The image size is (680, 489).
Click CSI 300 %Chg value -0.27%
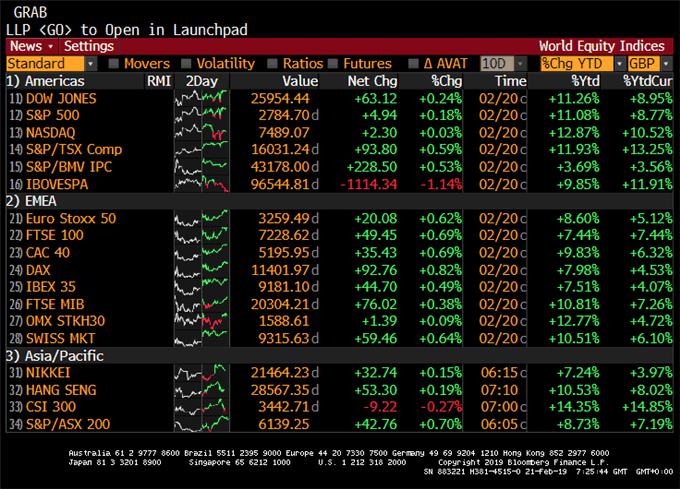441,407
